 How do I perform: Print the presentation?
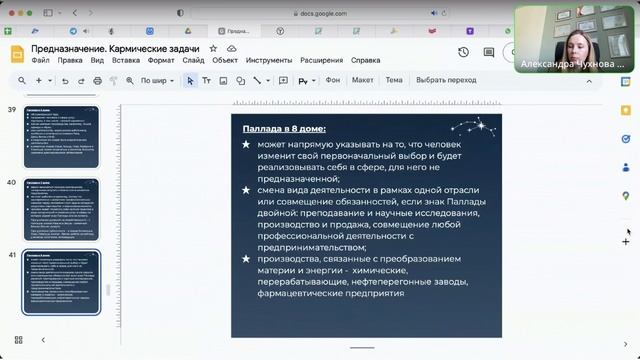97,81
